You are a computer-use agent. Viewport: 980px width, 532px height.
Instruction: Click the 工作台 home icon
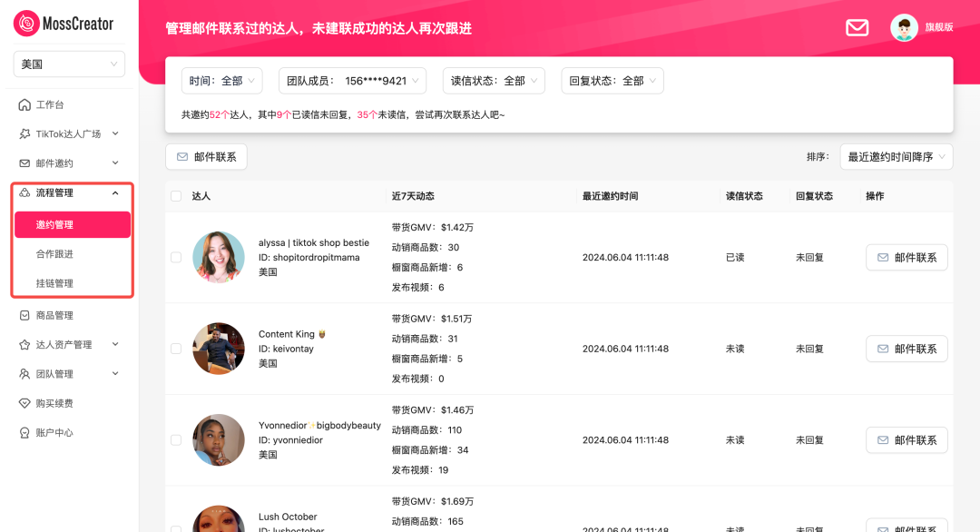click(x=25, y=104)
